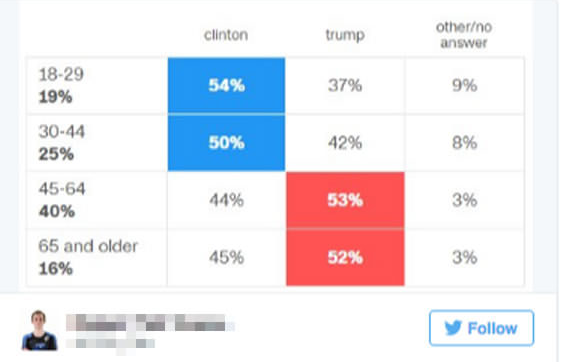Click the 8% other value cell
This screenshot has width=567, height=362.
(465, 143)
